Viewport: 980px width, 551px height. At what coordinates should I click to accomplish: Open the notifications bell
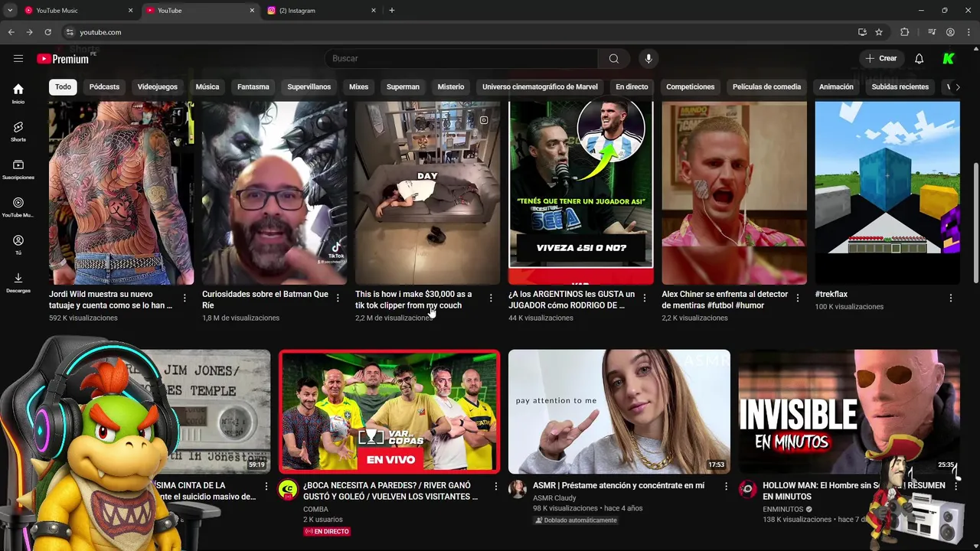pyautogui.click(x=919, y=58)
